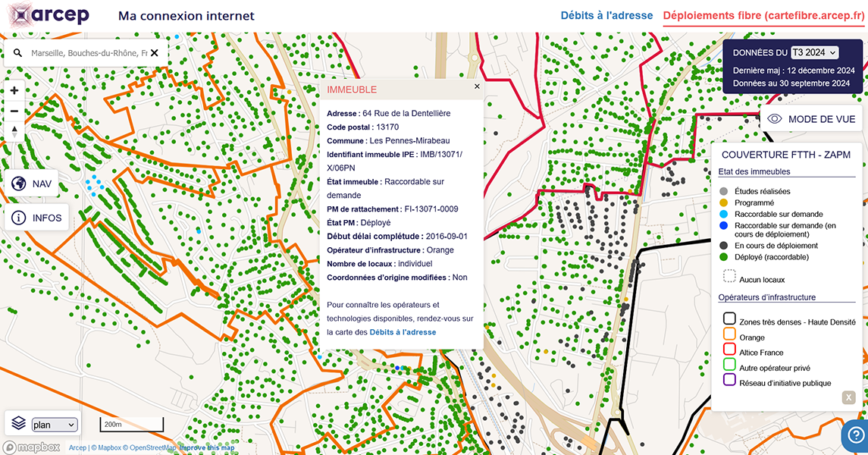Open the T3 2024 data period dropdown
The image size is (868, 455).
click(814, 52)
